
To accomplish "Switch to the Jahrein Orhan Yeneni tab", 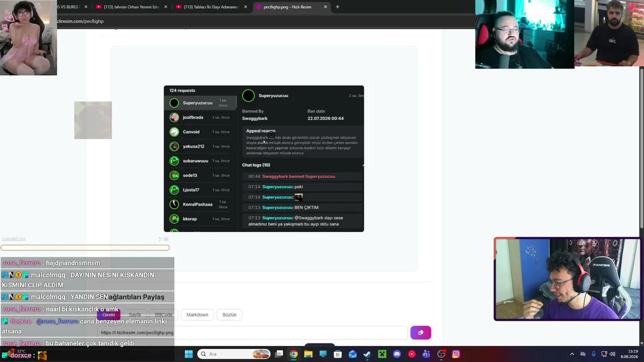I will pos(131,7).
